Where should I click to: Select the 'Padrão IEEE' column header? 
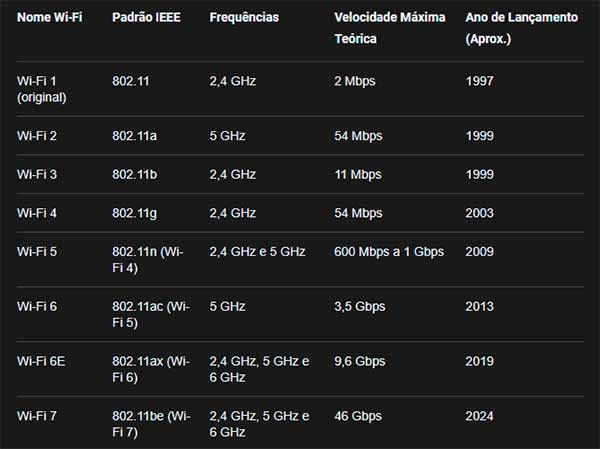click(x=146, y=18)
